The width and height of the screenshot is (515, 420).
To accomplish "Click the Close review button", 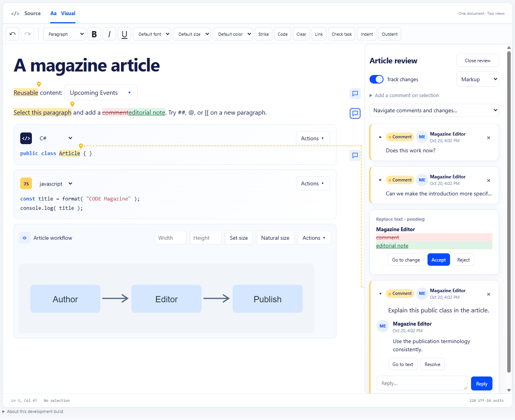I will pyautogui.click(x=478, y=60).
